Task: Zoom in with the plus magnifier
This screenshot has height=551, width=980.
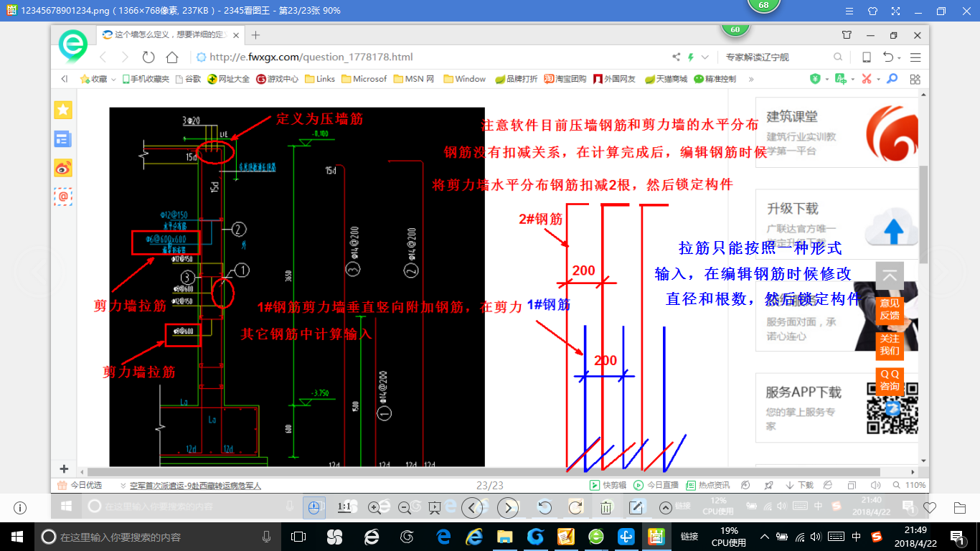Action: click(x=374, y=508)
